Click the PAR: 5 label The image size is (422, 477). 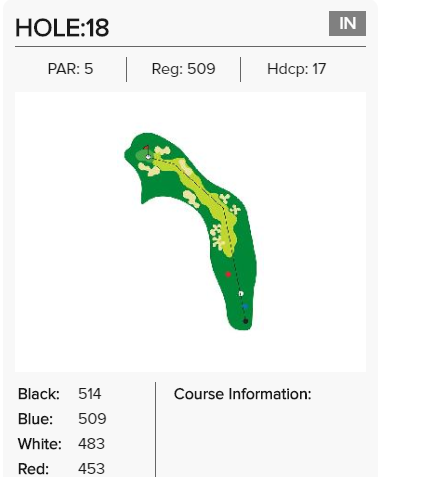[70, 69]
